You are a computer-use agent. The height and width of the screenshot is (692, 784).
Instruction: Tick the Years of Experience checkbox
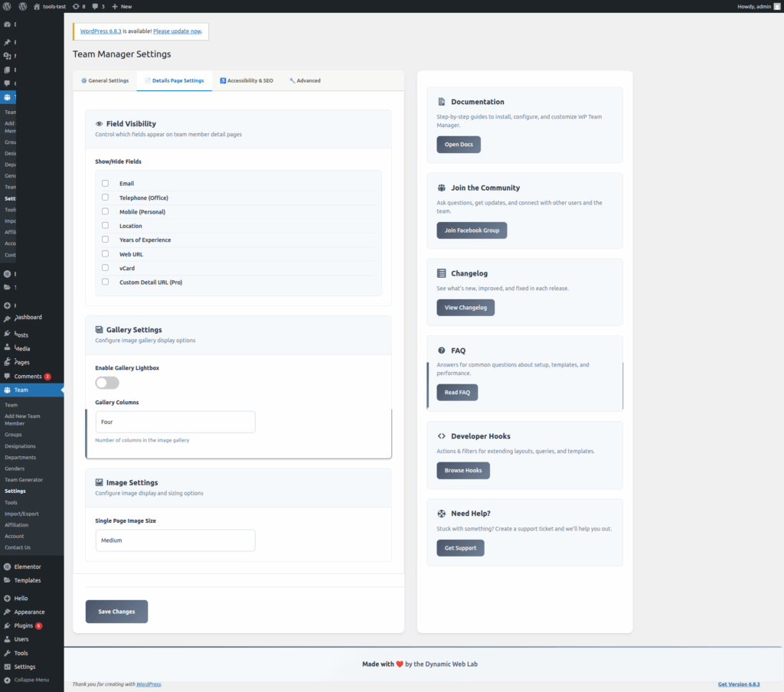tap(105, 240)
